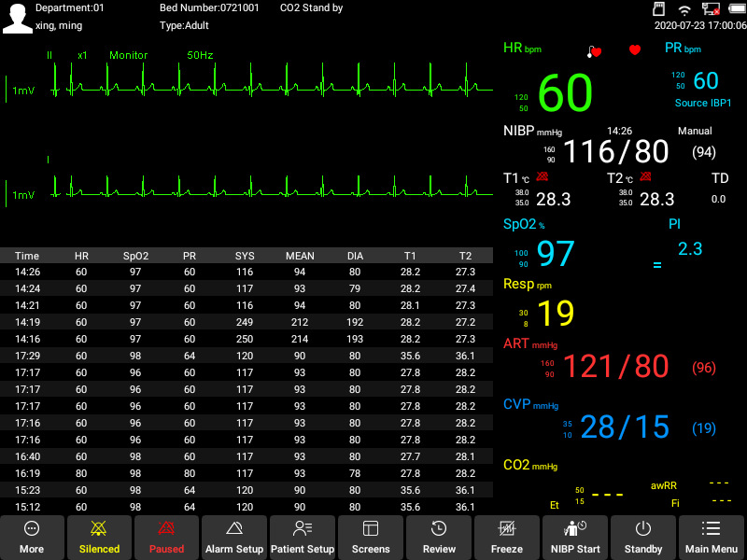
Task: Click the Wi-Fi status icon
Action: tap(684, 9)
